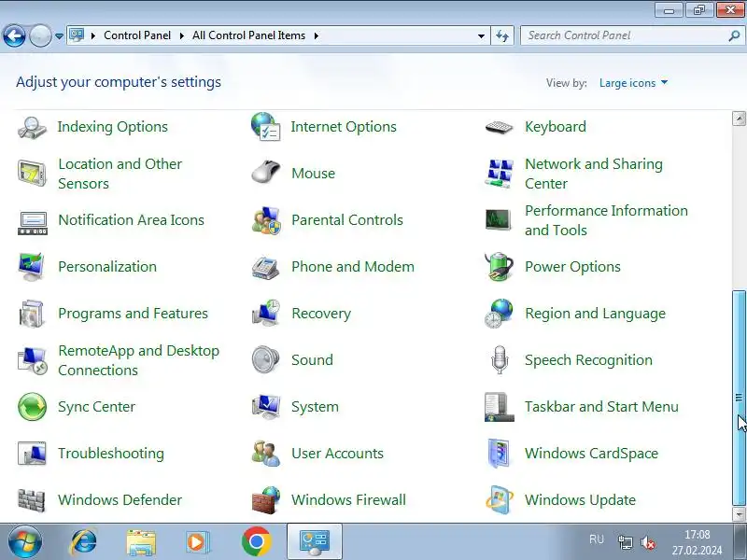
Task: Click the Recovery link
Action: tap(321, 314)
